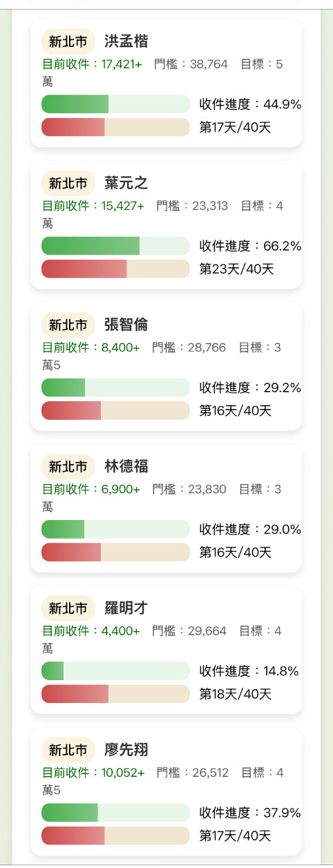Click the 新北市 tag beside 張智倫

click(68, 325)
